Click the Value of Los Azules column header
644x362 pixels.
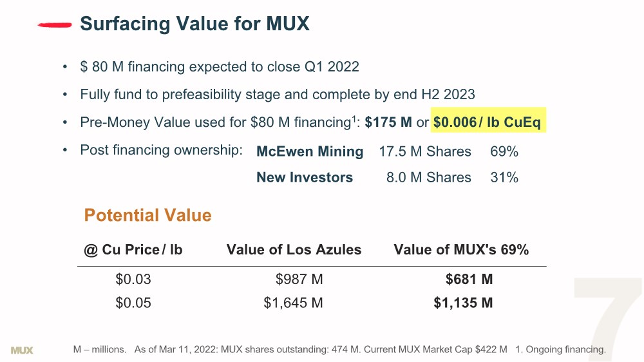pyautogui.click(x=294, y=250)
